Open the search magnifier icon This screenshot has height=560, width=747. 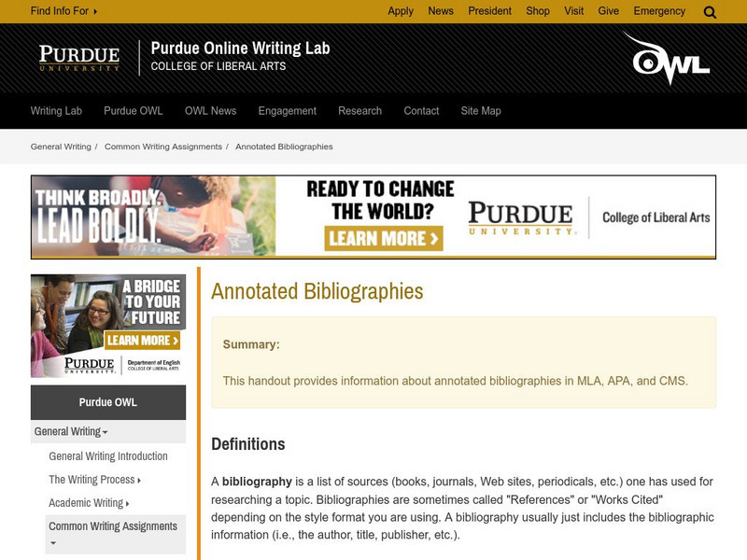click(x=710, y=12)
